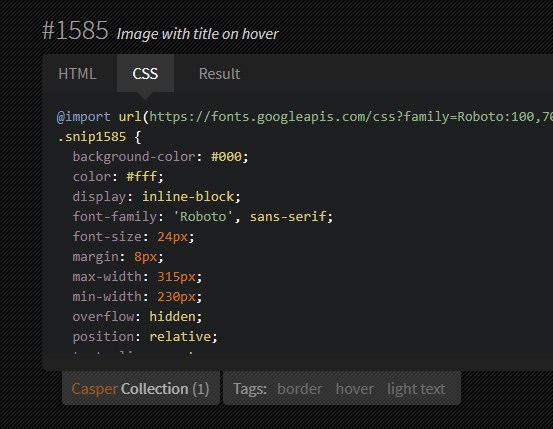Click the 'color: #fff;' line
Screen dimensions: 553x429
click(x=118, y=177)
